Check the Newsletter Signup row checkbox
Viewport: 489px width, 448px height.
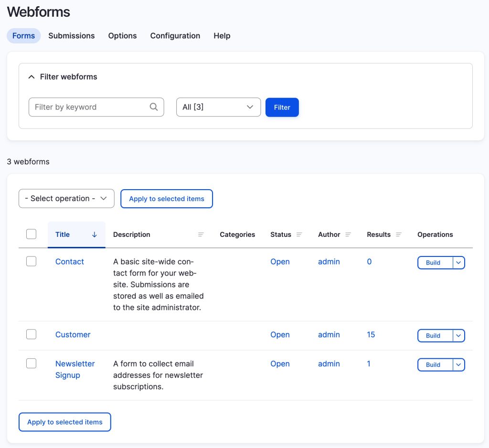(x=31, y=363)
